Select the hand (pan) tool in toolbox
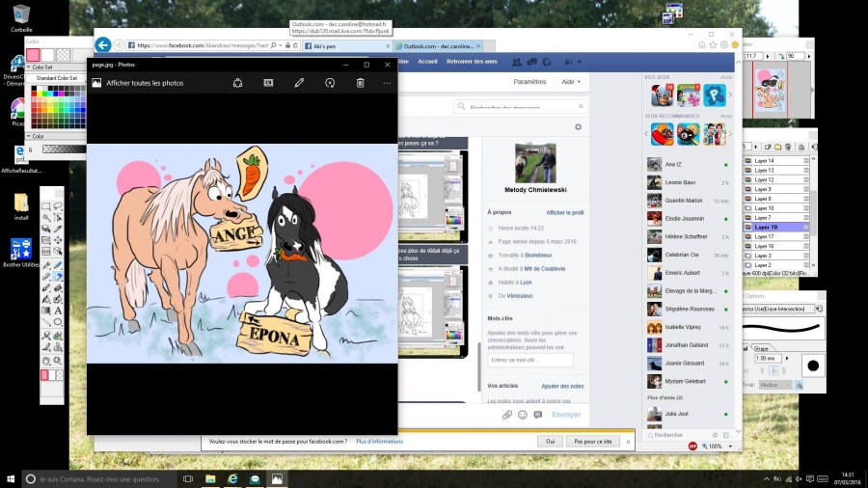The image size is (868, 488). [46, 361]
